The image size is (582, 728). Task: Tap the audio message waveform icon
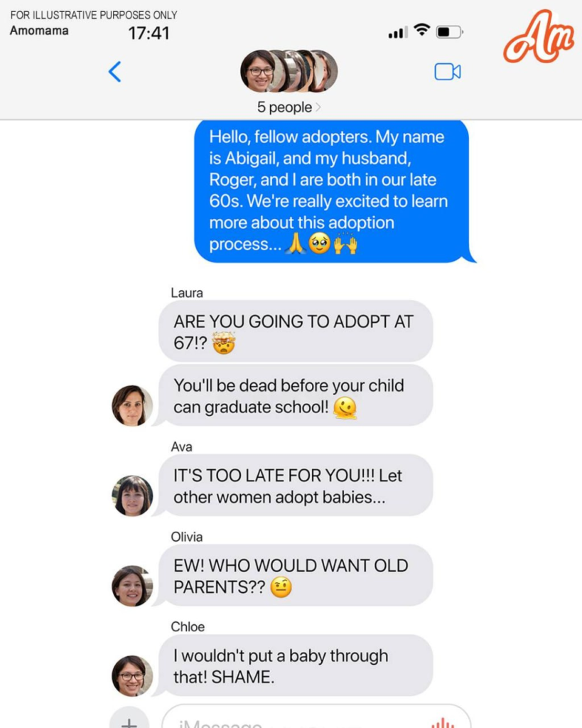pyautogui.click(x=443, y=723)
